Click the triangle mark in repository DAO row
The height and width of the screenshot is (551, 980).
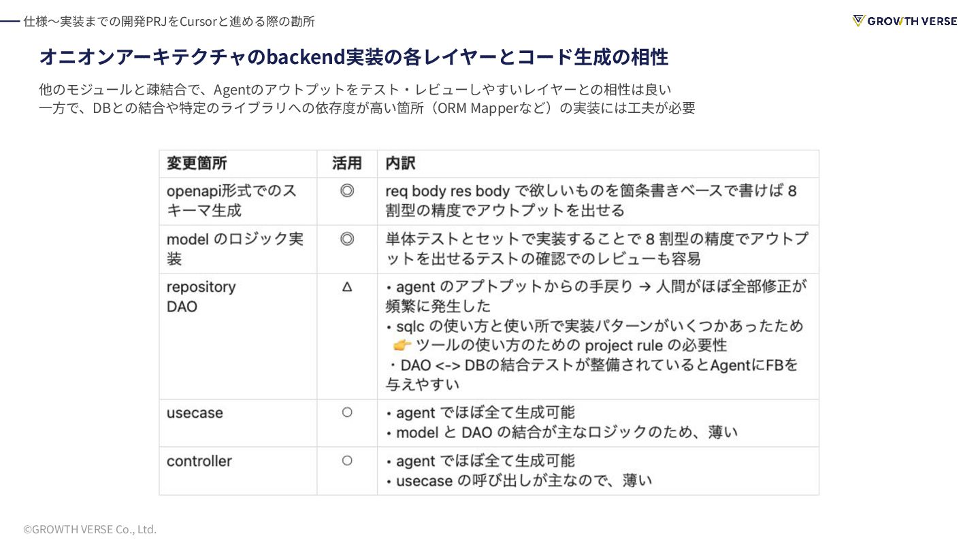[x=347, y=288]
